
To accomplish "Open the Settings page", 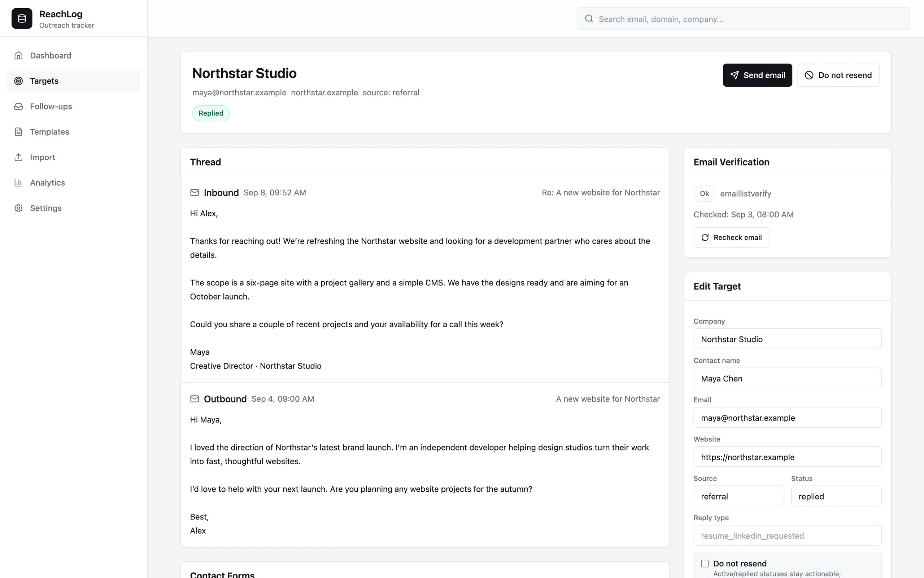I will point(74,208).
